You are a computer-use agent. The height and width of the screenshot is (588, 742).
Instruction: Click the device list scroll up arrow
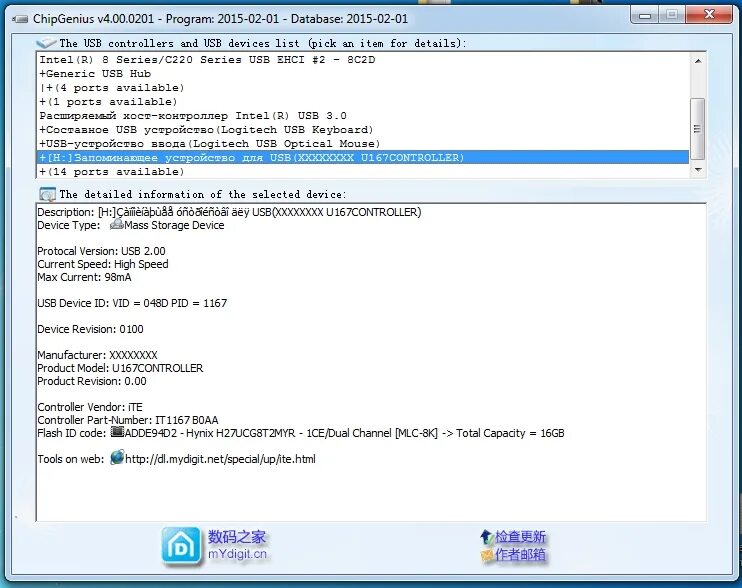coord(698,61)
